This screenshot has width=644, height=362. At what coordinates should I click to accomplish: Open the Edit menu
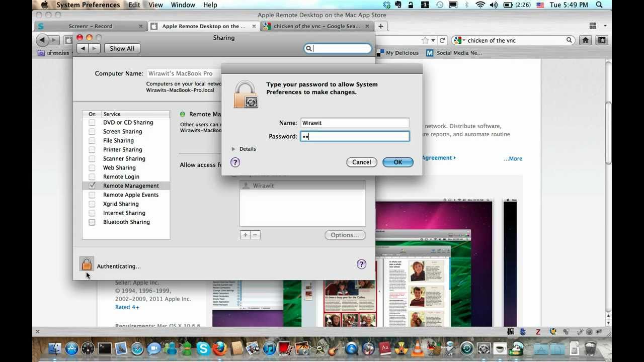[x=134, y=5]
